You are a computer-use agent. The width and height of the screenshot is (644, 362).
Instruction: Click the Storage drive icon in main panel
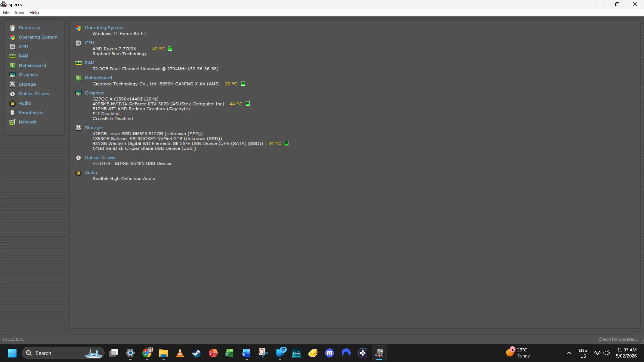(78, 128)
